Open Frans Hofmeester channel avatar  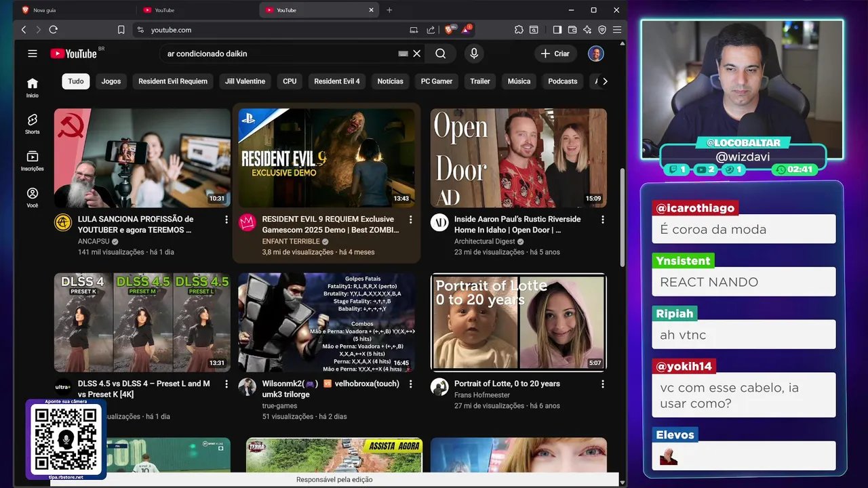(439, 387)
